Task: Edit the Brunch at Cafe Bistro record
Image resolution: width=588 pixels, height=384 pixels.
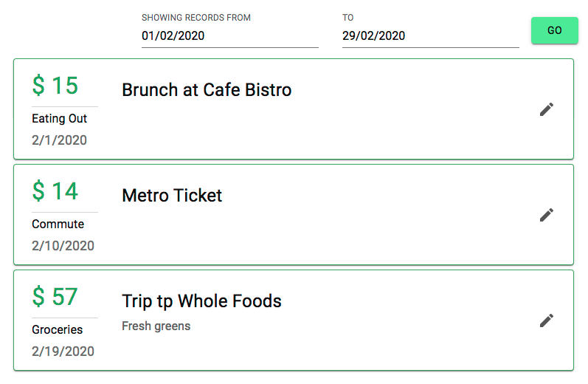Action: pos(546,109)
